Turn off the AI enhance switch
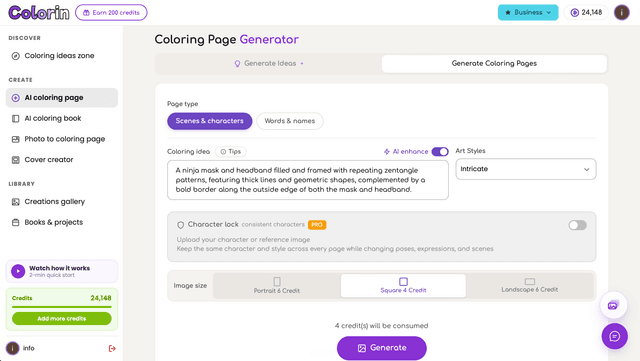The height and width of the screenshot is (361, 640). pos(440,152)
